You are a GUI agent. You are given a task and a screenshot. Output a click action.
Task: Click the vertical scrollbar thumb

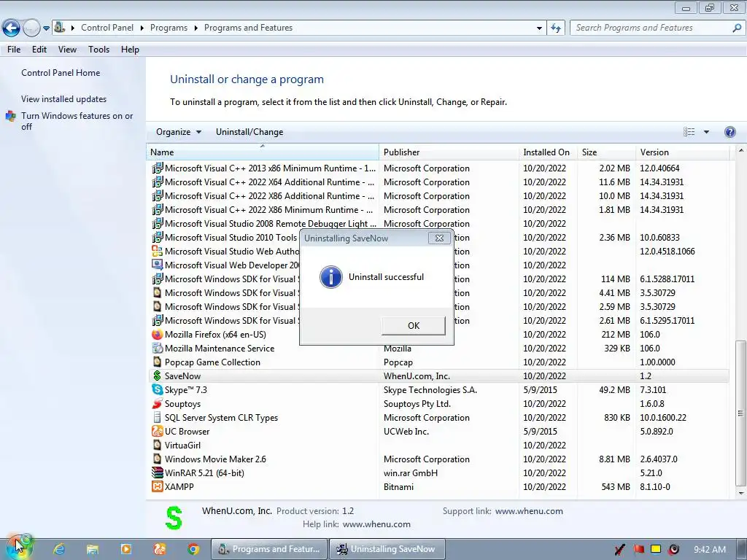click(740, 413)
